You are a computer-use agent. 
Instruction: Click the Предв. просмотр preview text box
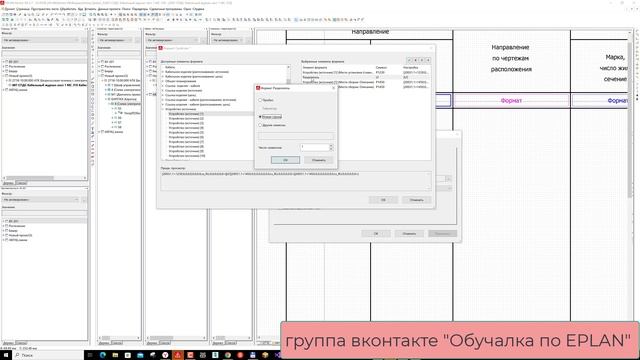pos(296,180)
